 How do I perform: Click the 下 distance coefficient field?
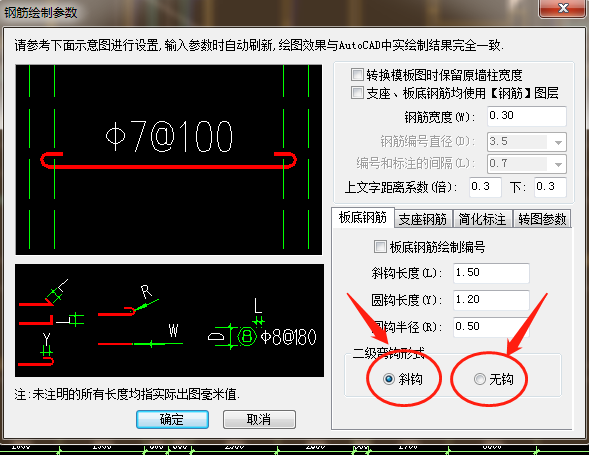[550, 187]
